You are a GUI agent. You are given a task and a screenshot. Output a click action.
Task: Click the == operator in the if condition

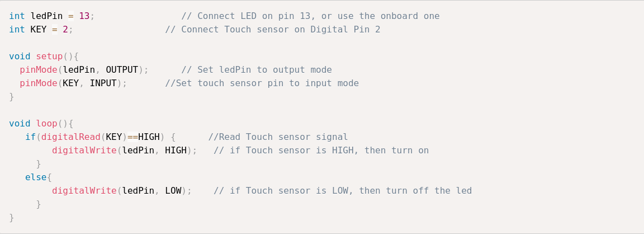pos(132,137)
